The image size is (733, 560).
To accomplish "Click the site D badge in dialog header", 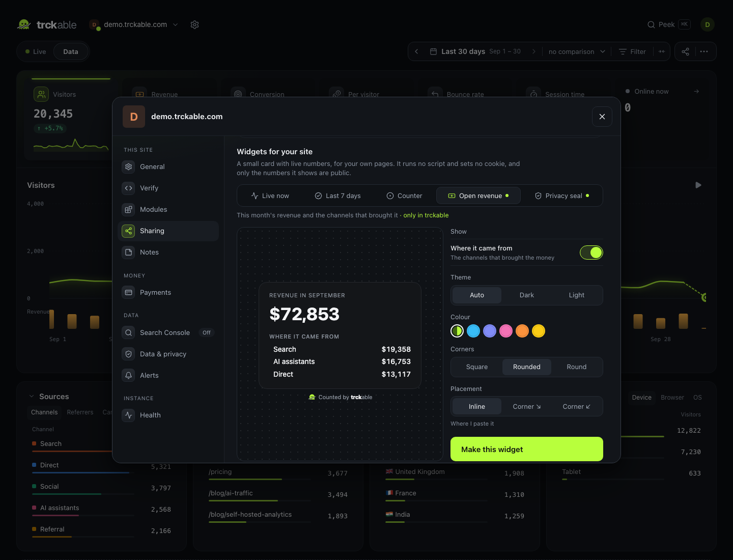I will (x=134, y=117).
